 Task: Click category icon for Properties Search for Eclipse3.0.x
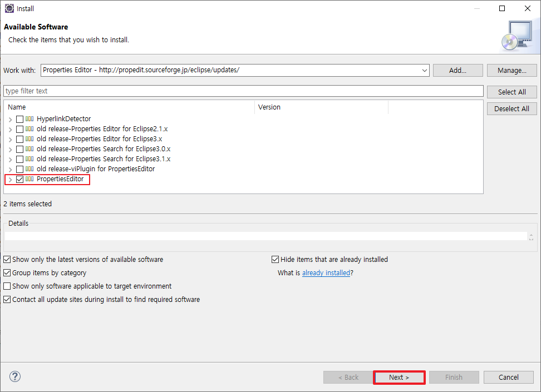tap(29, 149)
